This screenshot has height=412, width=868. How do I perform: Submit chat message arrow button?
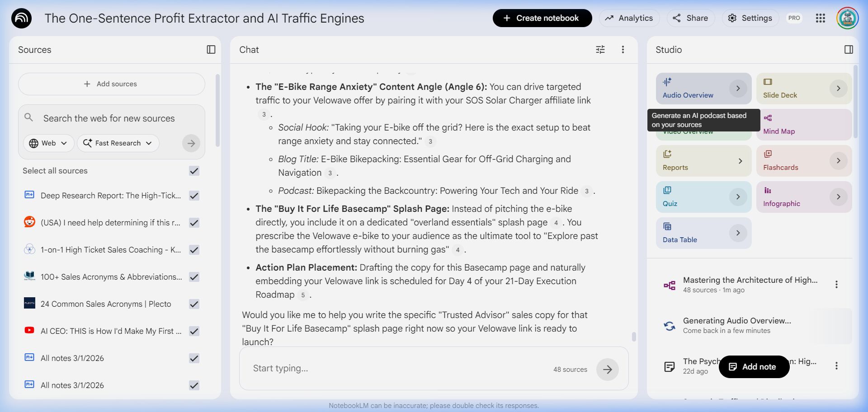[x=607, y=370]
